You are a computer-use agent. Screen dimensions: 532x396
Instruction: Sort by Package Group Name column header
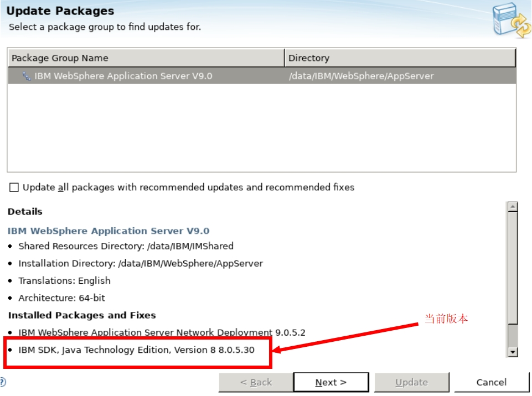tap(146, 58)
